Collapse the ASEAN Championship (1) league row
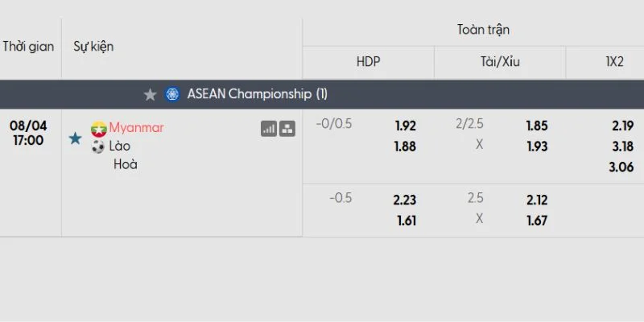644x322 pixels. coord(322,94)
